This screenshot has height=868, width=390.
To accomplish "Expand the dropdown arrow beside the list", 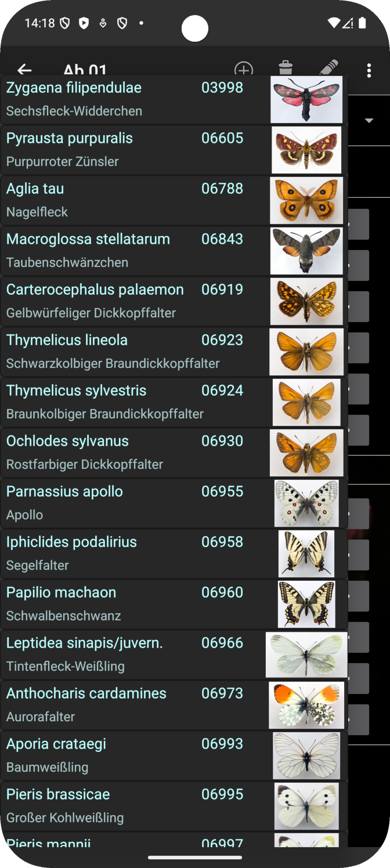I will pos(369,121).
